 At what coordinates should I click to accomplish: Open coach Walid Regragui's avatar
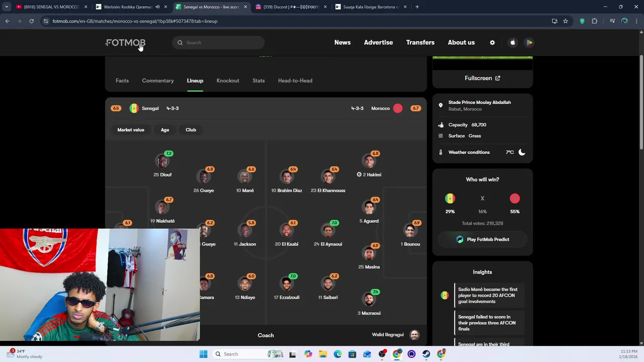(415, 335)
